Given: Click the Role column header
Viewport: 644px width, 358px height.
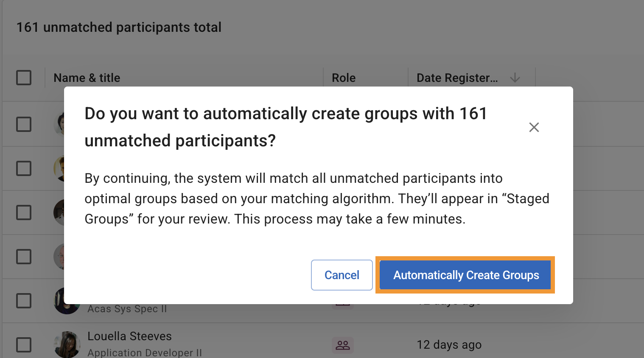Looking at the screenshot, I should [x=343, y=78].
